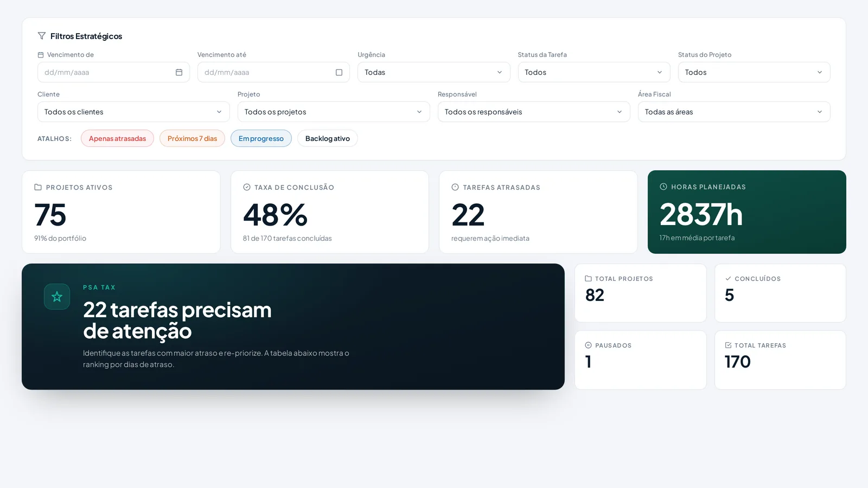Apply the Próximos 7 dias shortcut filter

[x=192, y=138]
